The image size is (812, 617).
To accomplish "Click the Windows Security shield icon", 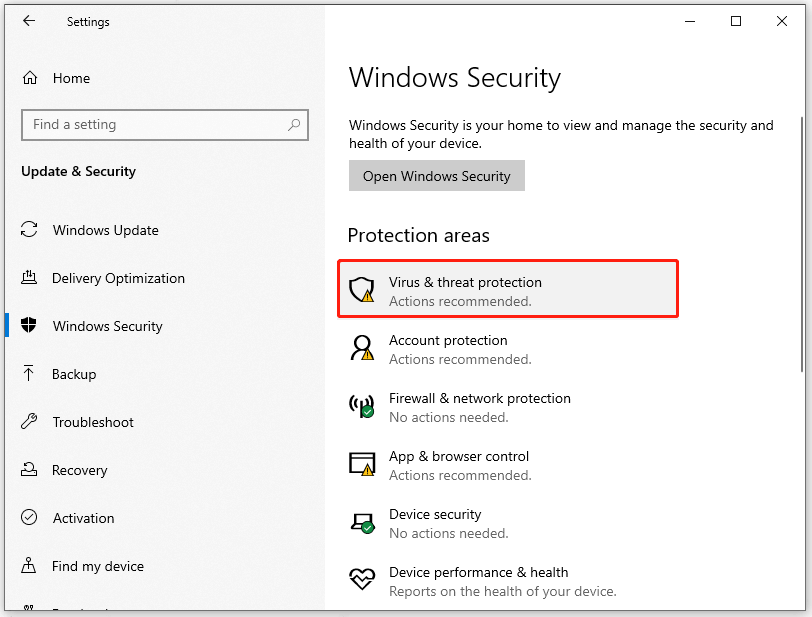I will [30, 326].
